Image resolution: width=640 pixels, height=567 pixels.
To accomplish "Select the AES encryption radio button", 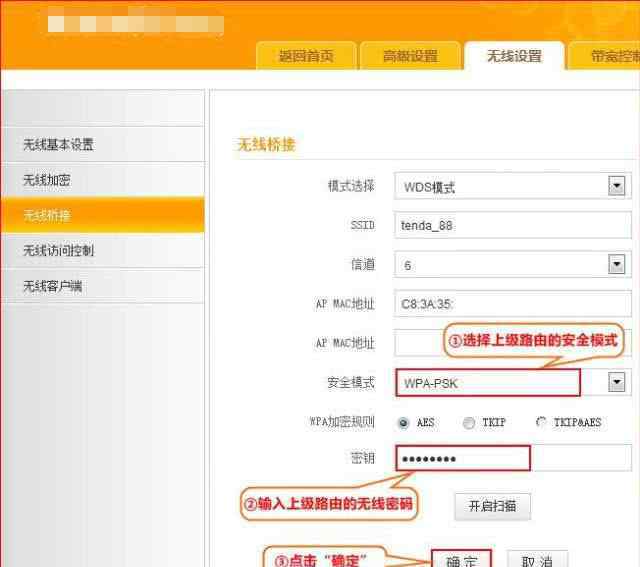I will pyautogui.click(x=403, y=423).
